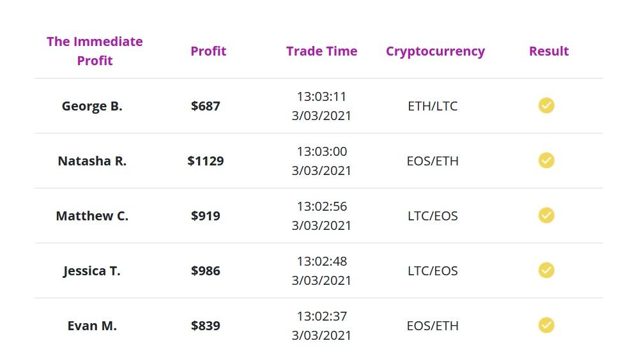Select the name Natasha R.
Image resolution: width=644 pixels, height=350 pixels.
92,161
